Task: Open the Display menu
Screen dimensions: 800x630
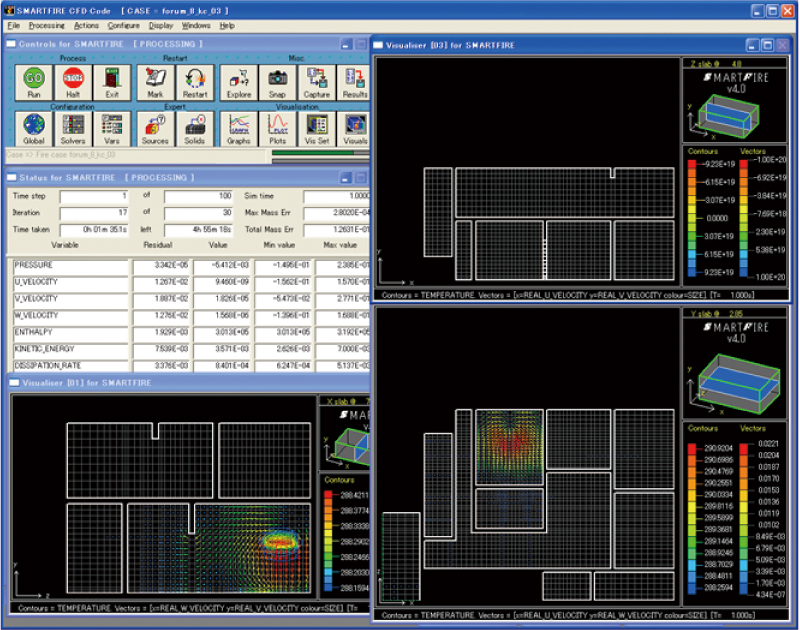Action: tap(161, 25)
